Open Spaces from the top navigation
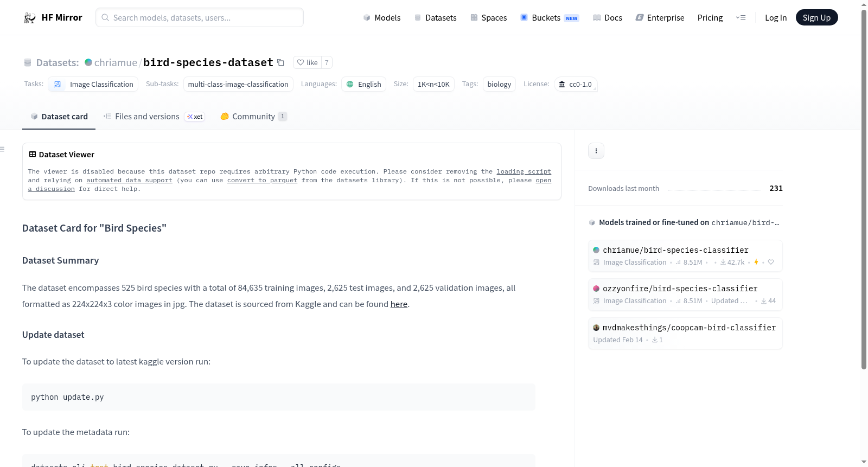This screenshot has width=868, height=467. (x=489, y=17)
